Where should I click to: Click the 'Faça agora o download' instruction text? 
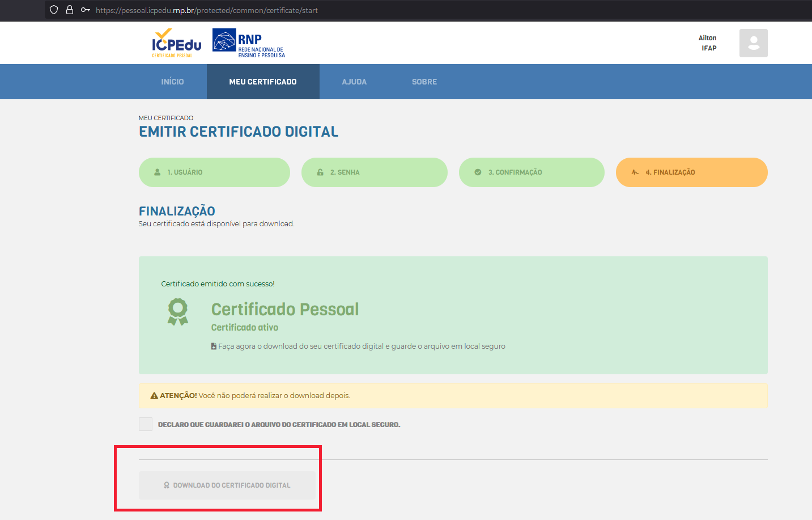362,346
